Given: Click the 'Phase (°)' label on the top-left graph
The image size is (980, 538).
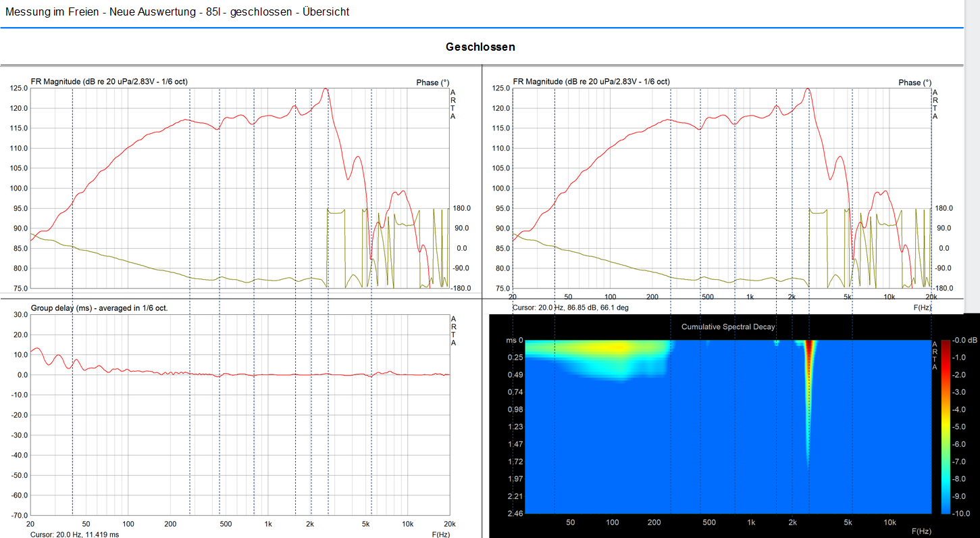Looking at the screenshot, I should point(432,82).
